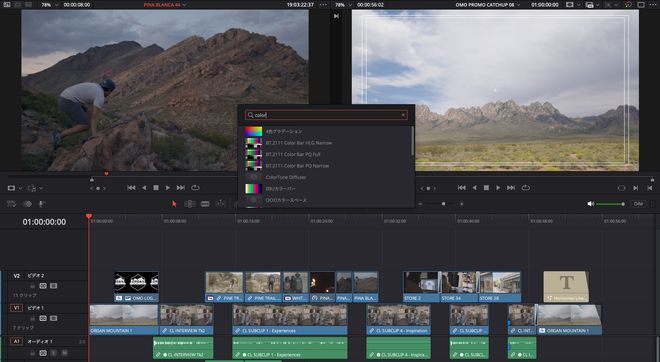Click the next clip icon in timeline viewer
Image resolution: width=660 pixels, height=362 pixels.
click(636, 188)
